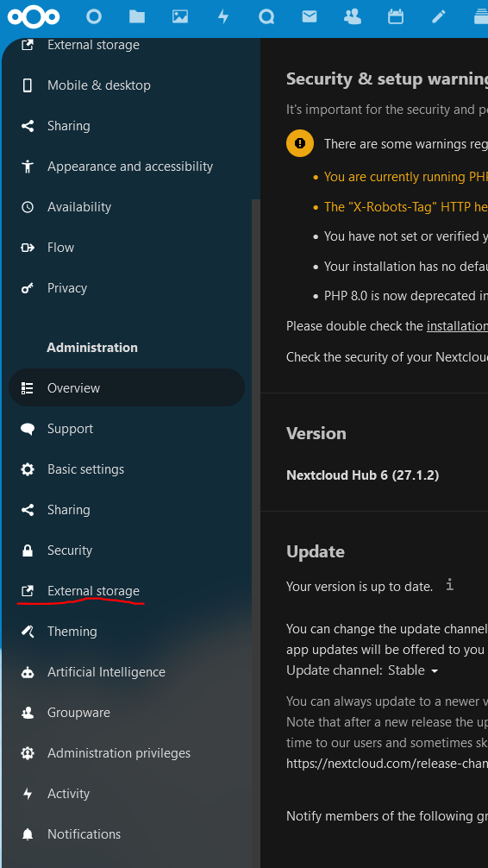Open the Notes pencil icon

pos(438,16)
